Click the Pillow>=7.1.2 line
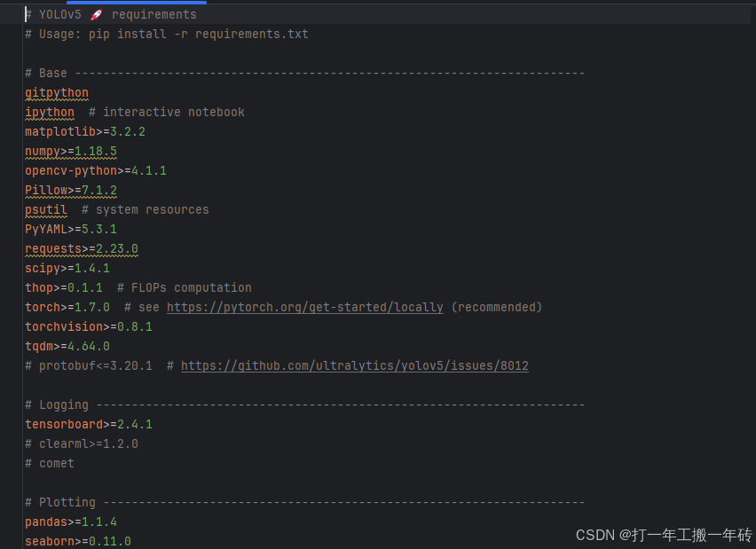 pyautogui.click(x=70, y=190)
